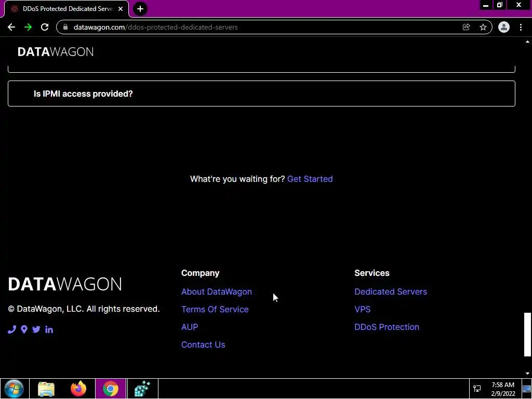Open Terms Of Service link

click(215, 310)
